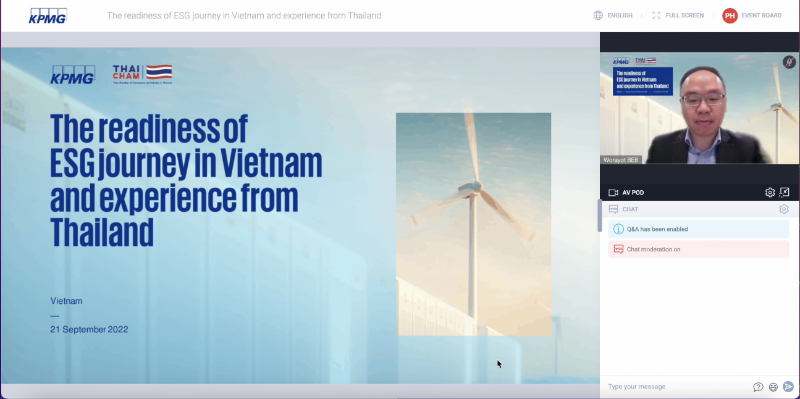This screenshot has width=800, height=399.
Task: Click the speaker video thumbnail
Action: pos(699,108)
